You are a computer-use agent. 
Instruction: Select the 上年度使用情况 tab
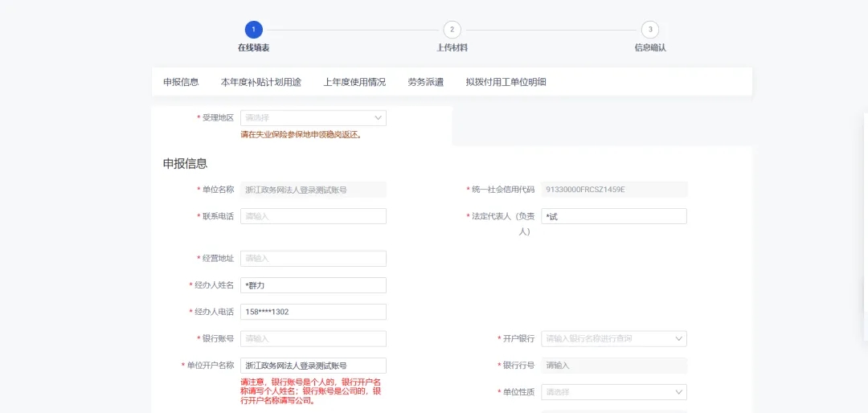[x=354, y=82]
